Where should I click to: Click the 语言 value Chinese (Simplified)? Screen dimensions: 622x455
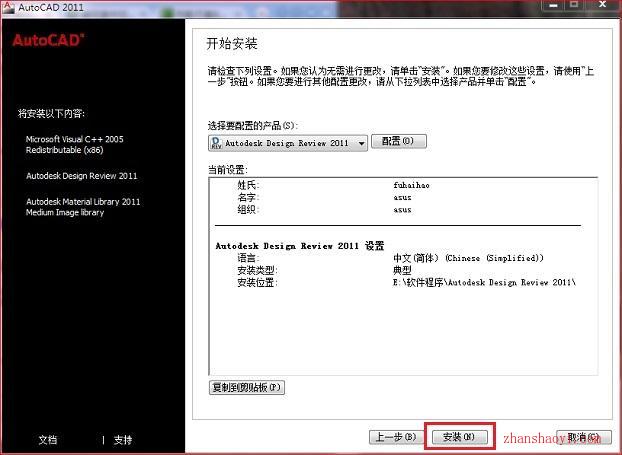coord(468,258)
